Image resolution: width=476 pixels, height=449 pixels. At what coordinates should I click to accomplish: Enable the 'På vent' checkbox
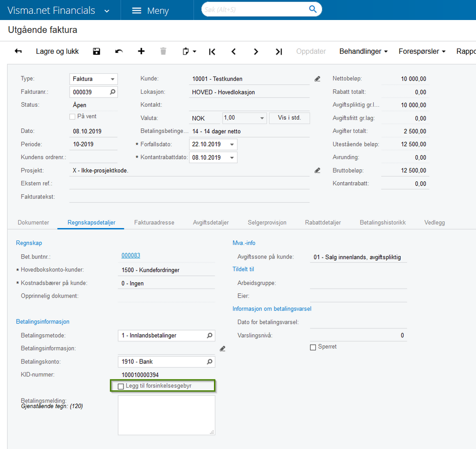coord(72,117)
